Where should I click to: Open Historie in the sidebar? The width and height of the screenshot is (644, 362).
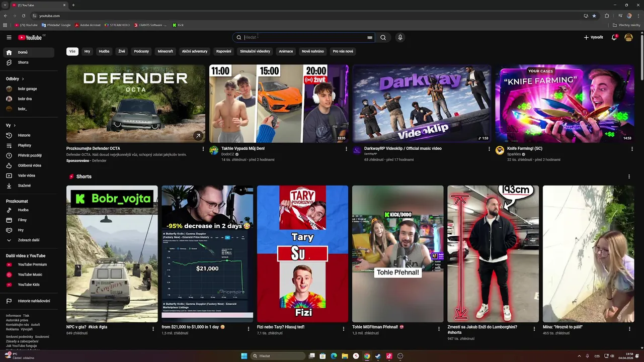[x=29, y=135]
